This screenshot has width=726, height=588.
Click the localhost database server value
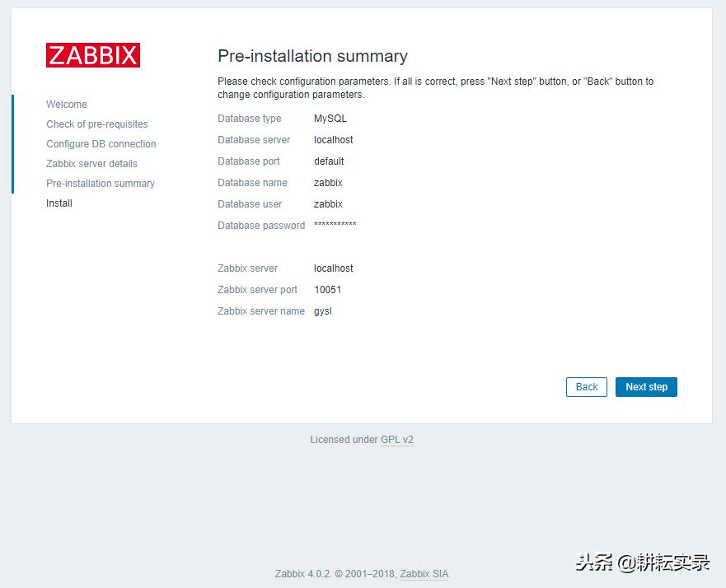(x=333, y=140)
